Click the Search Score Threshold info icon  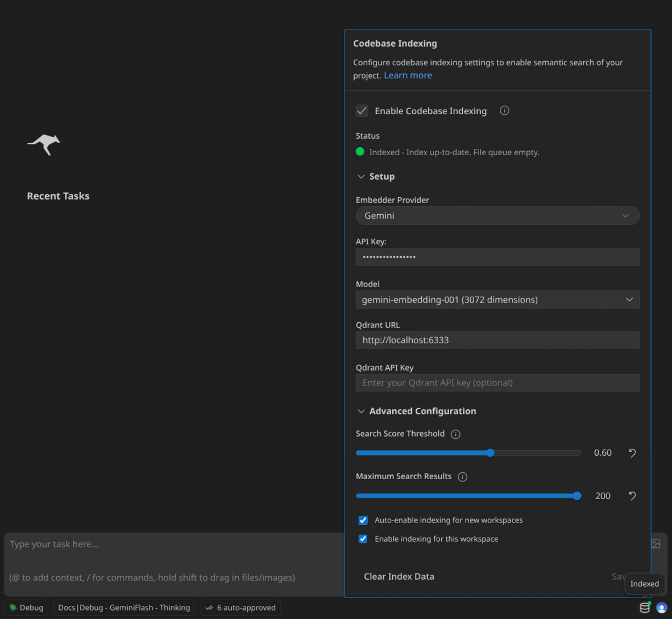pyautogui.click(x=455, y=434)
